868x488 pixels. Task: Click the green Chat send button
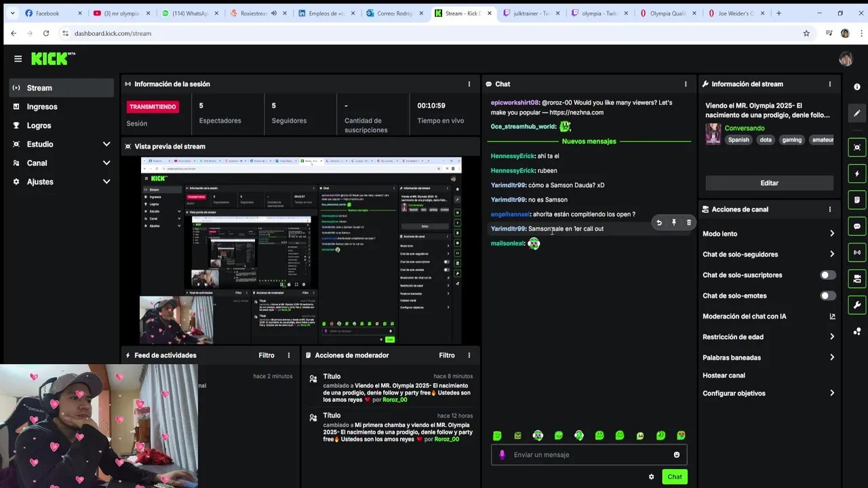pyautogui.click(x=674, y=476)
